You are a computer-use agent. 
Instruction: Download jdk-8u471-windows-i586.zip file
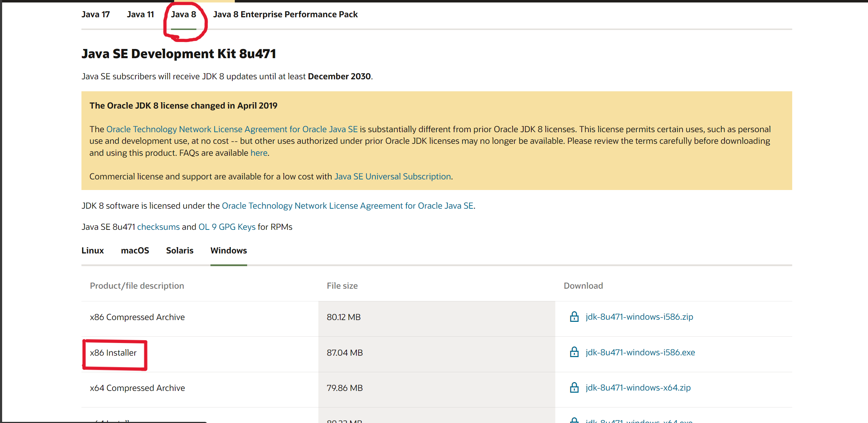639,317
